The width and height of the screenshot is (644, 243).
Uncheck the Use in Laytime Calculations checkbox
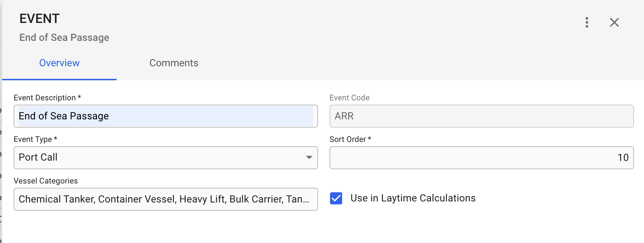pos(336,198)
